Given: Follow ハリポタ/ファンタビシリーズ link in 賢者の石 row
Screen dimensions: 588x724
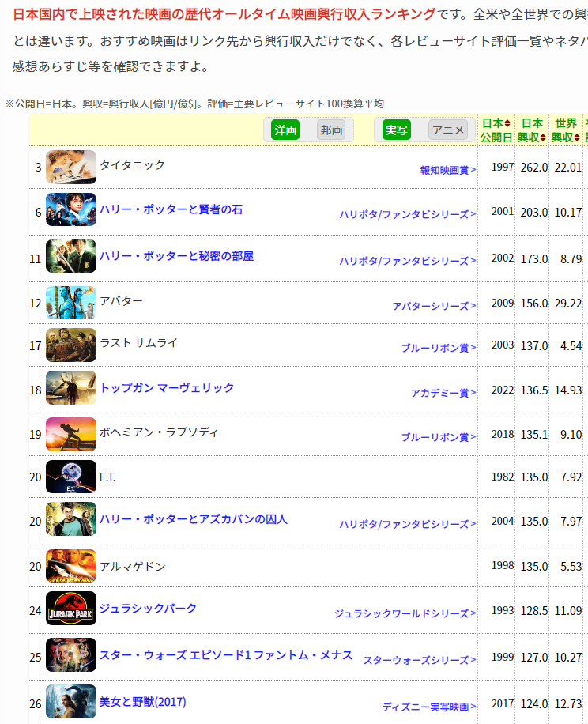Looking at the screenshot, I should pos(408,214).
